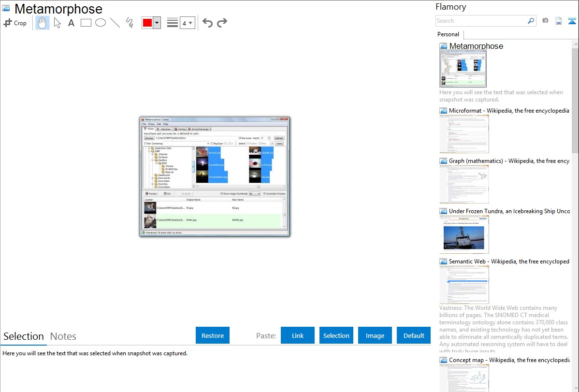Click the 'Here you will see' text under Selection tab
This screenshot has height=392, width=579.
95,353
